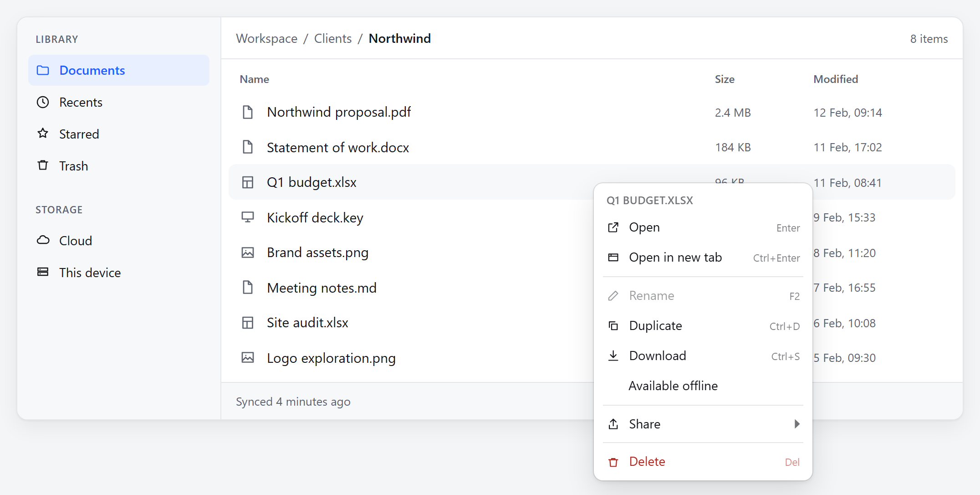This screenshot has height=495, width=980.
Task: Choose Share in the context menu
Action: (703, 424)
